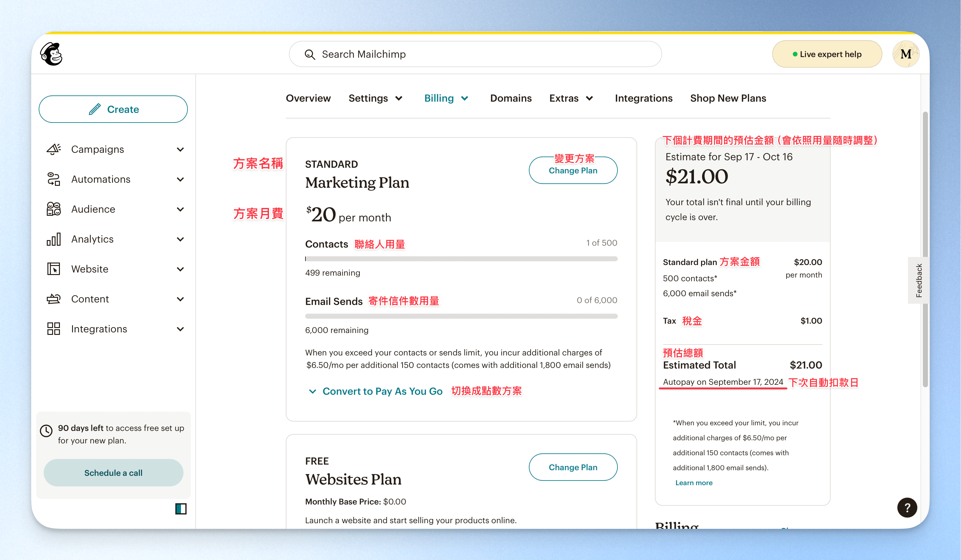Click the Analytics bar chart icon

coord(53,239)
